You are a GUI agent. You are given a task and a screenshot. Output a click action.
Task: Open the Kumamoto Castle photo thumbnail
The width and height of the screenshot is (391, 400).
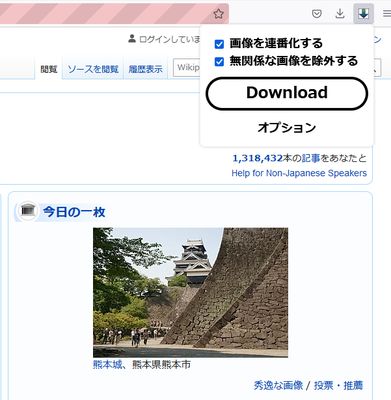tap(190, 292)
